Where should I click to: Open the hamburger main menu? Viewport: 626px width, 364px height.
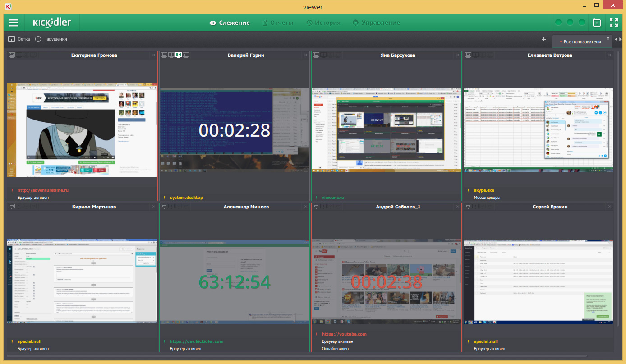click(x=14, y=23)
